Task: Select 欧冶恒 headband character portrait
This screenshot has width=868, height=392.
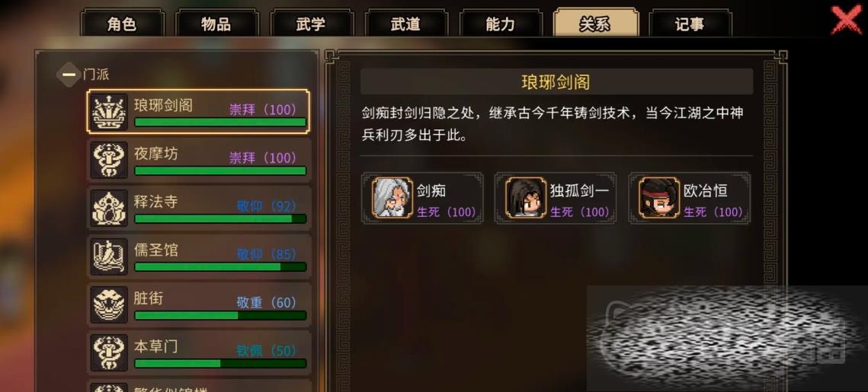Action: point(659,198)
